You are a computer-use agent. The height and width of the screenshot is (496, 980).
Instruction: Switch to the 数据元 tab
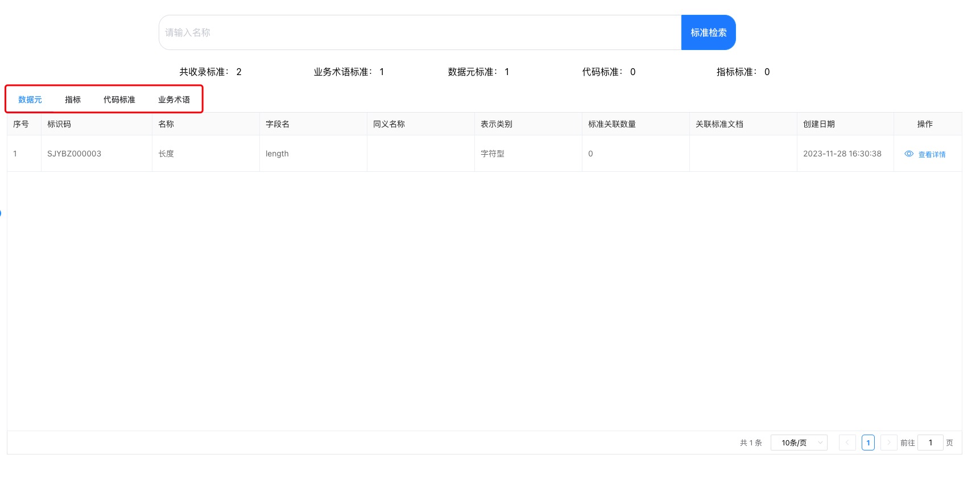pos(30,100)
